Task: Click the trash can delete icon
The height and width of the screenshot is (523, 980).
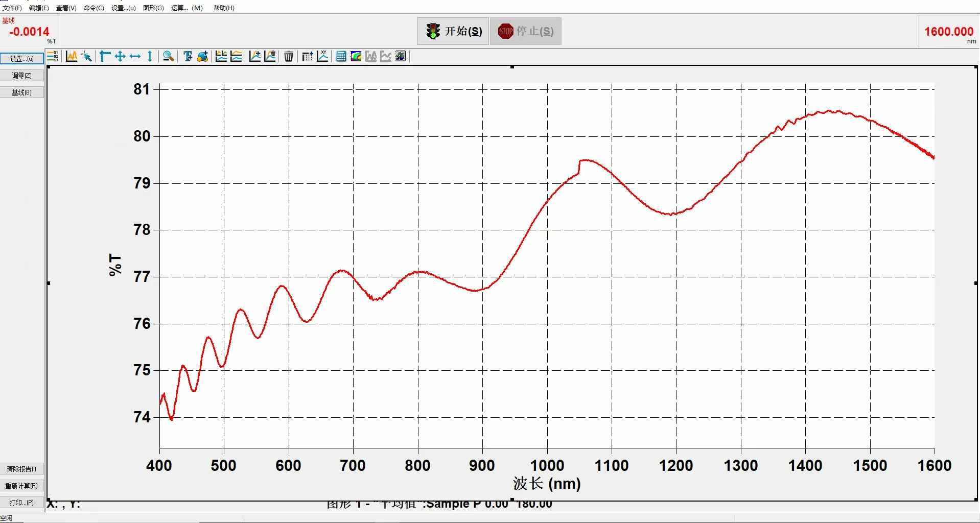Action: 289,56
